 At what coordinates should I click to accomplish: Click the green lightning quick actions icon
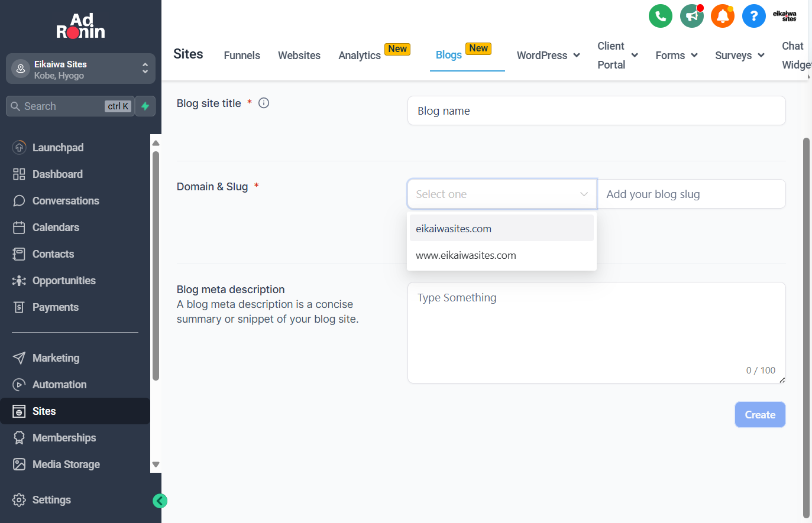click(x=145, y=106)
